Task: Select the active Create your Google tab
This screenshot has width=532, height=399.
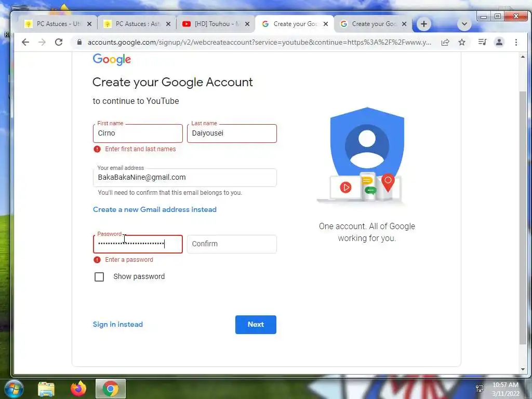Action: pos(294,24)
